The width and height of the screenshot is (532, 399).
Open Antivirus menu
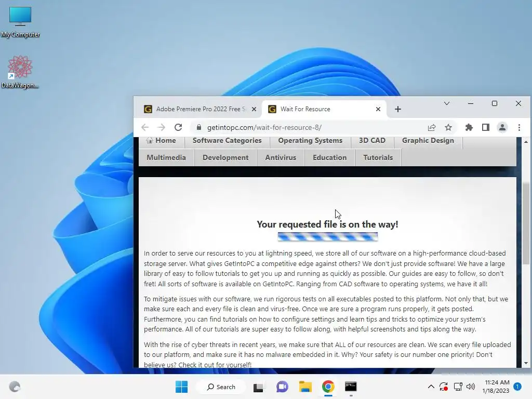(281, 157)
